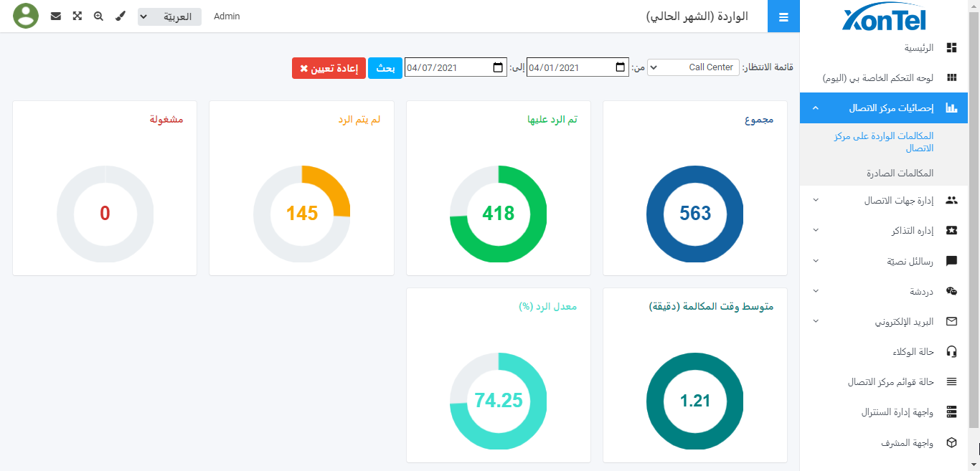Click the blue بحث search button
The width and height of the screenshot is (980, 471).
385,68
